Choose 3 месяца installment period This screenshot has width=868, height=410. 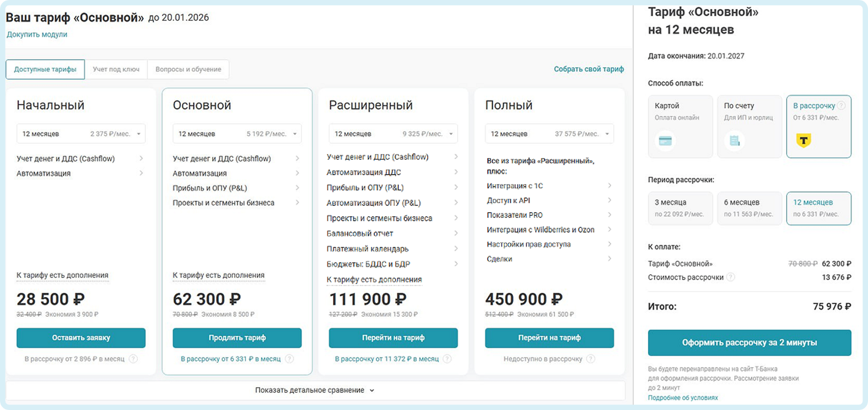pyautogui.click(x=680, y=208)
